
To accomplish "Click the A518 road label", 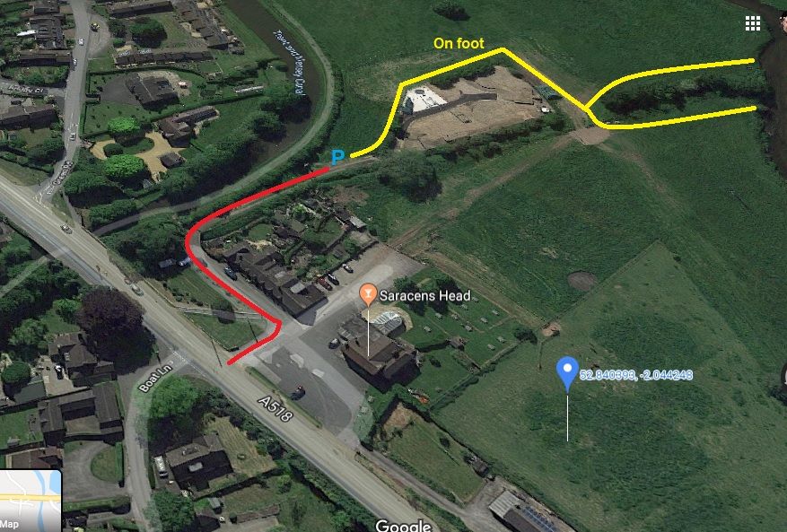I will pos(275,408).
